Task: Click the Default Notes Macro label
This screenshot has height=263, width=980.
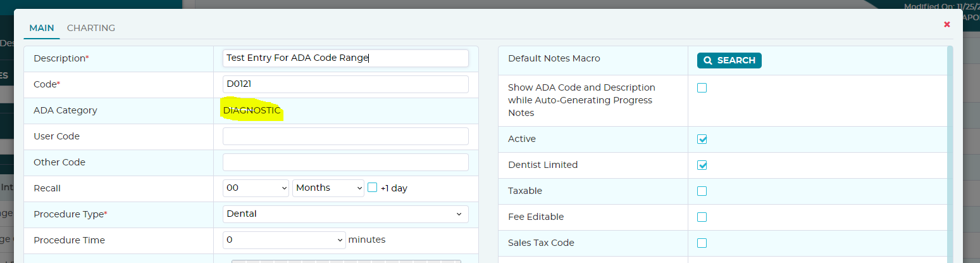Action: point(554,58)
